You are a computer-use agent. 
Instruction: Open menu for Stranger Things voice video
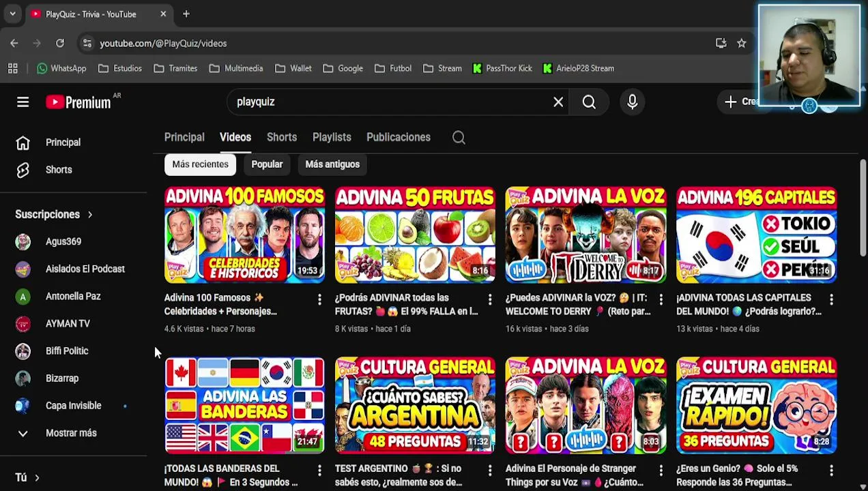click(x=661, y=470)
